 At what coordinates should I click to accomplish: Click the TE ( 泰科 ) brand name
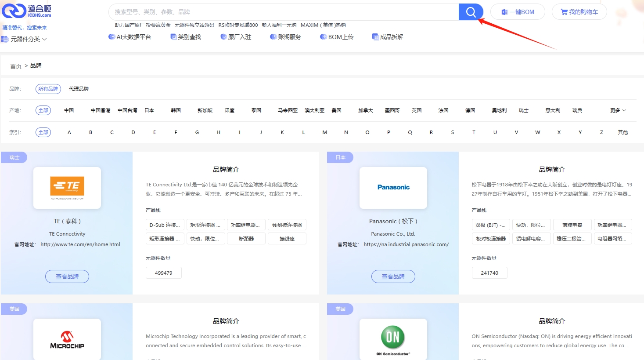tap(67, 221)
